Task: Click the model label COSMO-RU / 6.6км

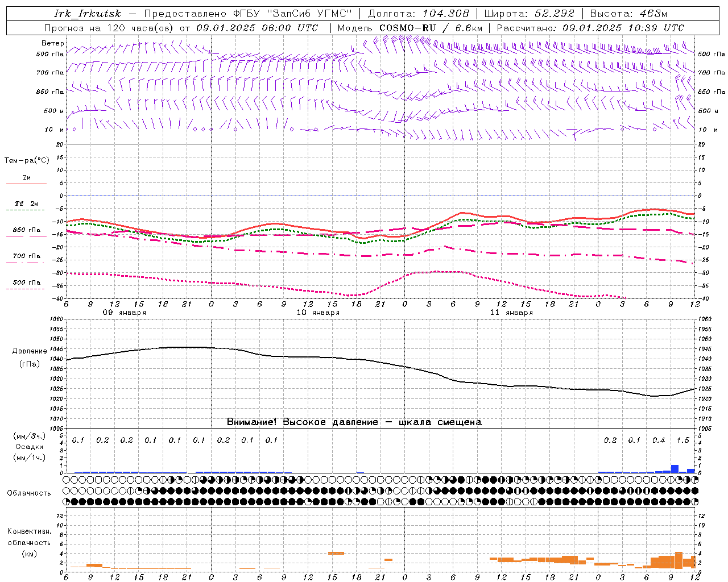Action: pyautogui.click(x=431, y=28)
